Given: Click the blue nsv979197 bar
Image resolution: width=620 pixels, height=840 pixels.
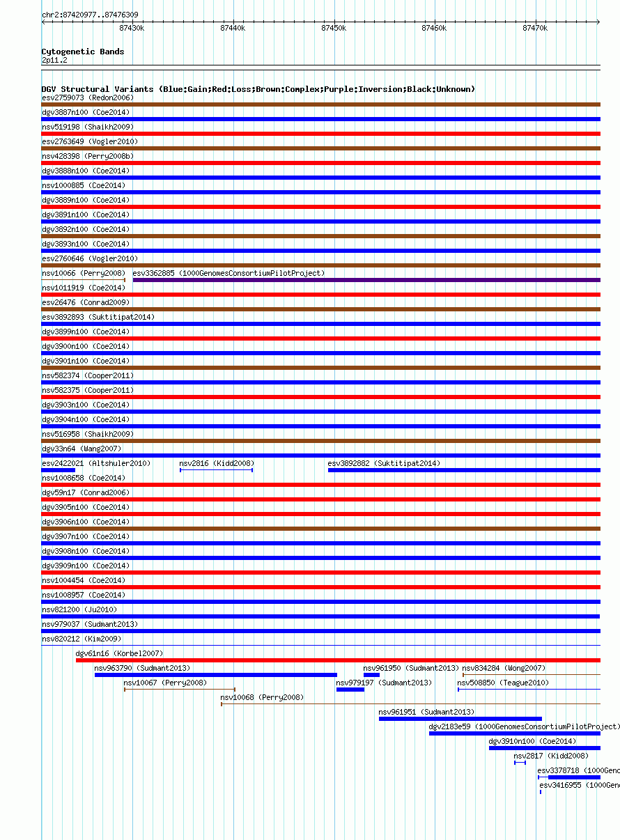Looking at the screenshot, I should pos(350,690).
